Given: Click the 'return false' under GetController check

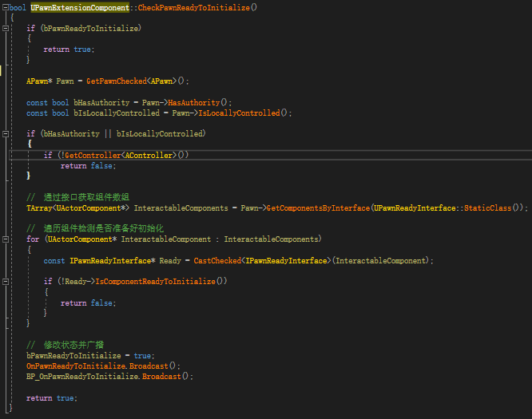Looking at the screenshot, I should 88,166.
